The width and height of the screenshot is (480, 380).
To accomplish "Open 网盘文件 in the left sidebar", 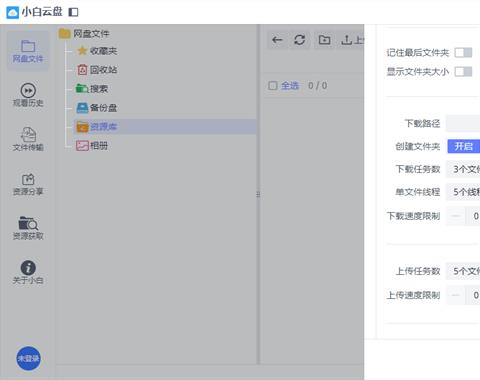I will [x=28, y=51].
